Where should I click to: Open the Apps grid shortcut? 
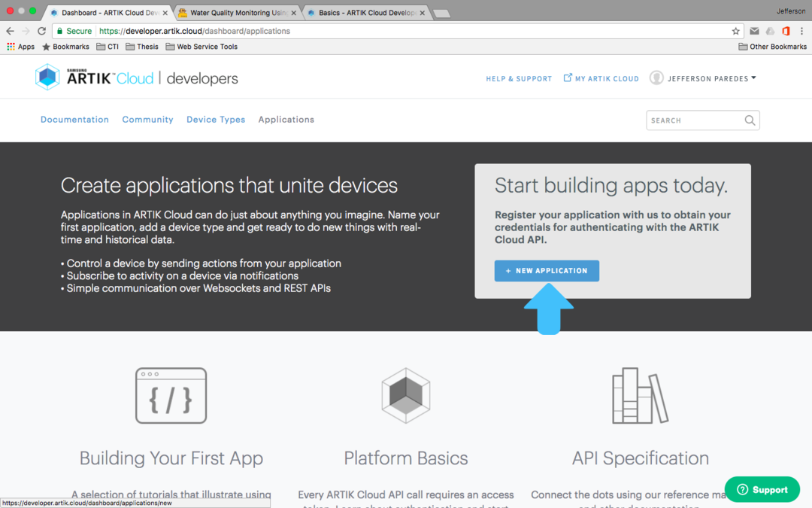point(21,47)
